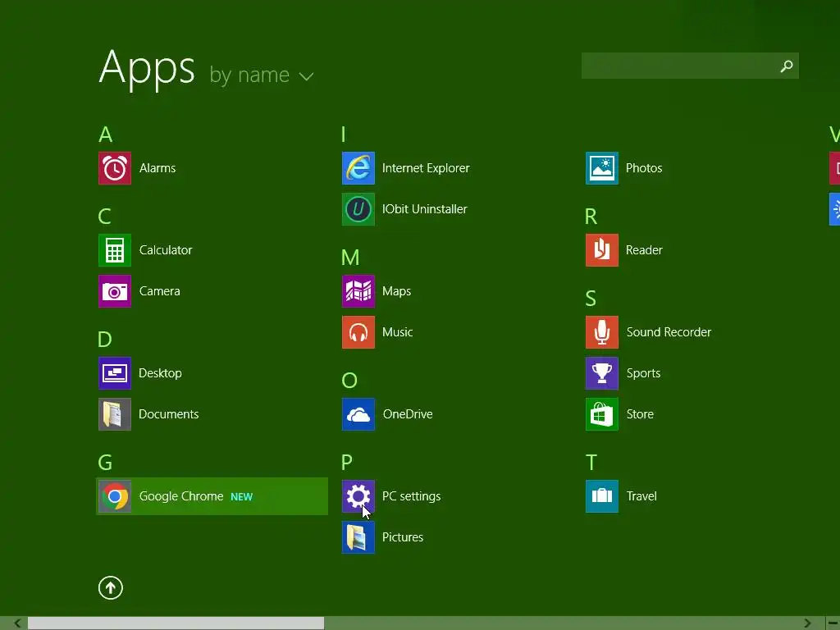Image resolution: width=840 pixels, height=630 pixels.
Task: Open the Pictures folder icon
Action: (x=358, y=537)
